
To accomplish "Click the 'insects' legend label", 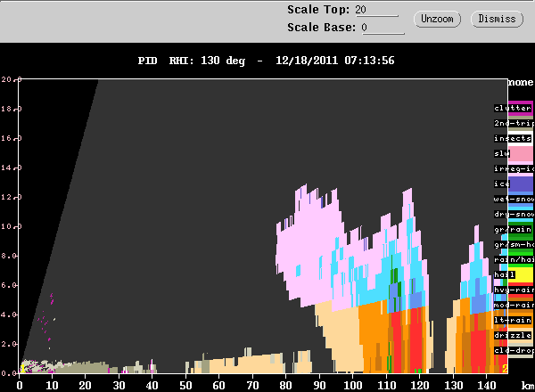I will (x=513, y=138).
